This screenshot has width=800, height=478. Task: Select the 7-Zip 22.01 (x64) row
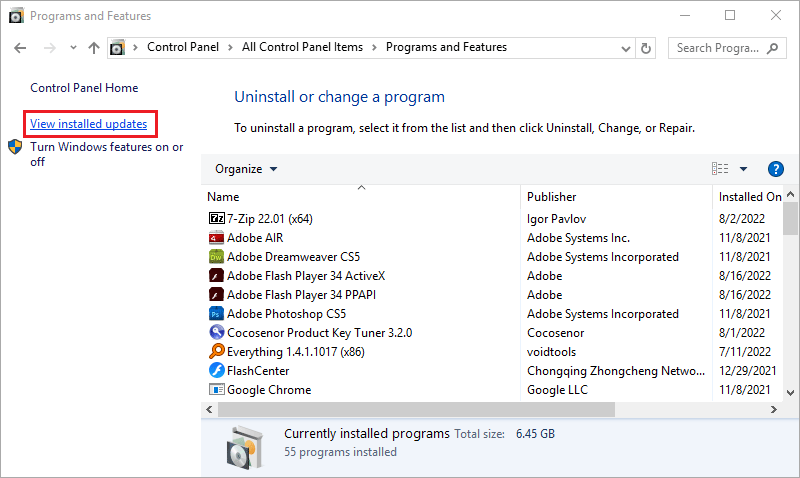tap(269, 218)
